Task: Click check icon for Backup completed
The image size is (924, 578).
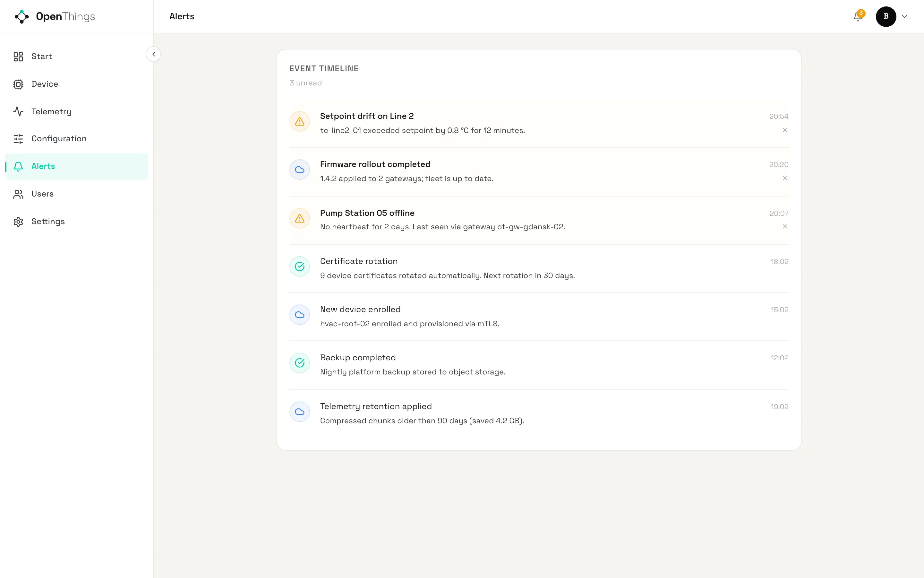Action: [300, 363]
